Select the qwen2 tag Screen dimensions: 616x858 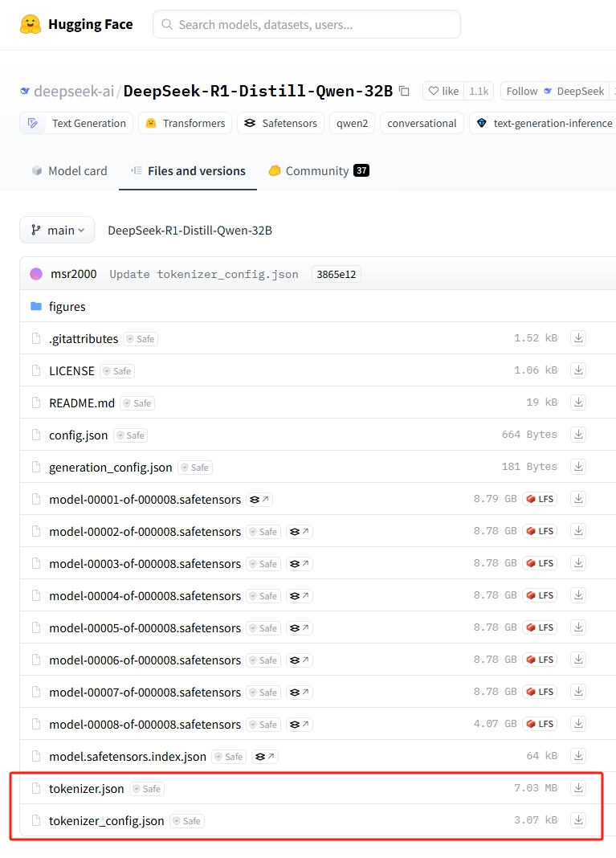[352, 123]
